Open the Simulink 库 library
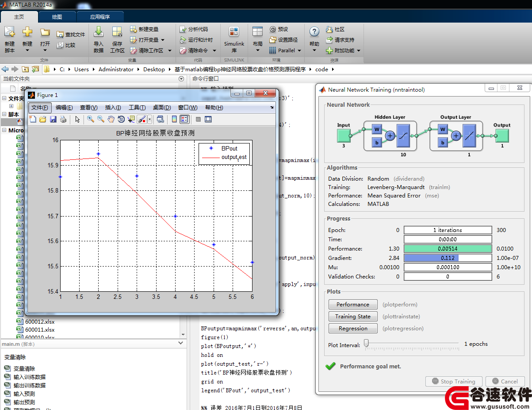The image size is (532, 410). 234,39
